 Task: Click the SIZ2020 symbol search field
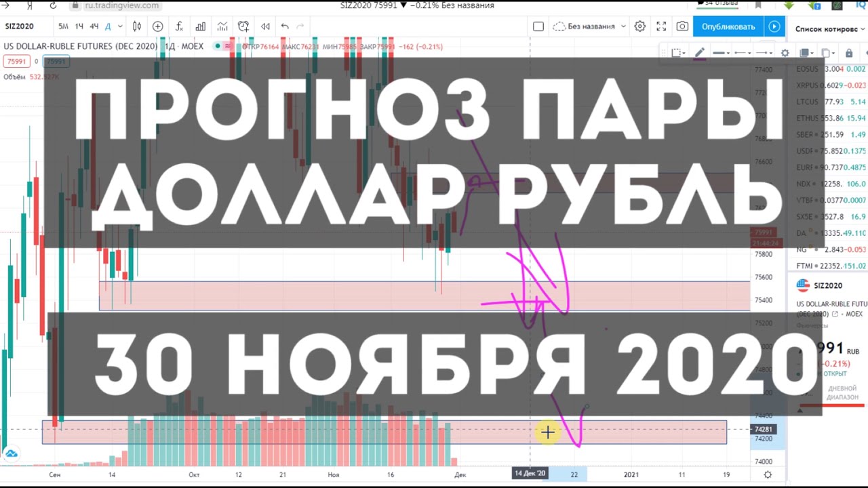click(27, 26)
